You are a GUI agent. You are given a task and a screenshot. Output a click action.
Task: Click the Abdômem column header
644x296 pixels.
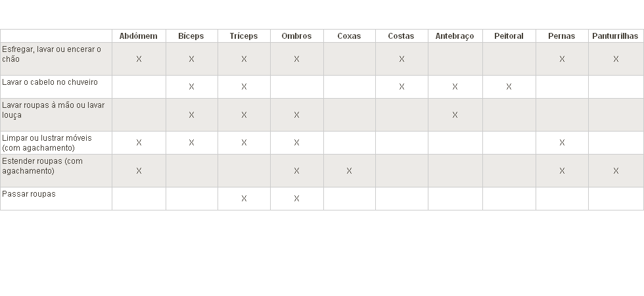pos(139,36)
